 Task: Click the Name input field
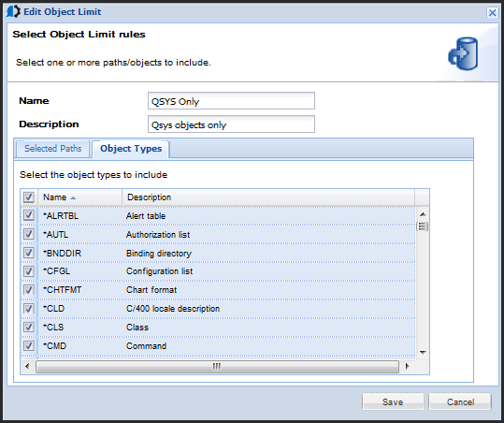[231, 101]
